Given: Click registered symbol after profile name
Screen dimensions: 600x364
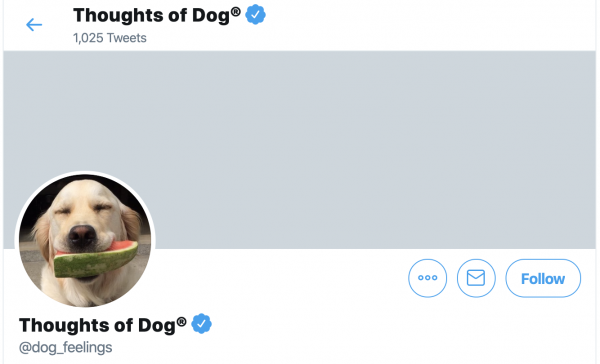Looking at the screenshot, I should coord(181,321).
